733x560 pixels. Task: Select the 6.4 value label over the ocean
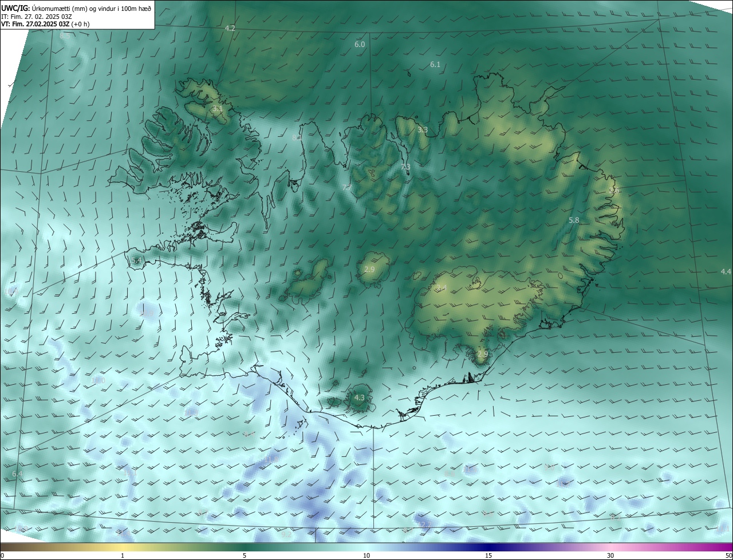click(x=17, y=474)
